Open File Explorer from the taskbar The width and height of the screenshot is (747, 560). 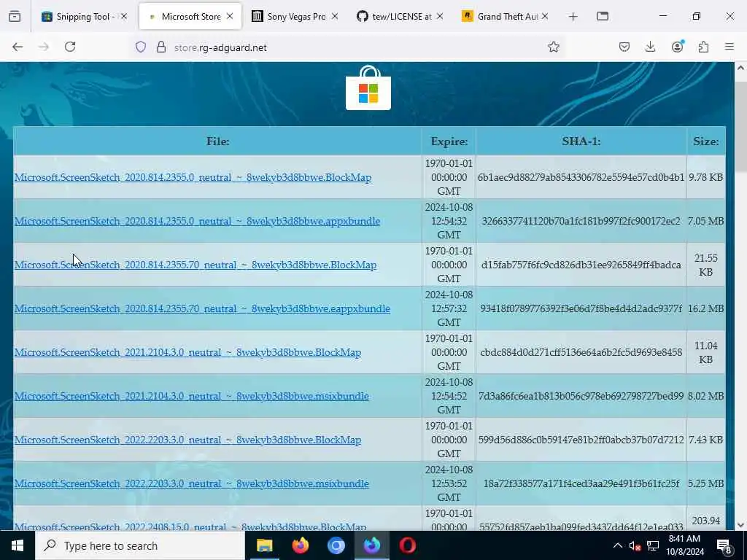(x=264, y=545)
